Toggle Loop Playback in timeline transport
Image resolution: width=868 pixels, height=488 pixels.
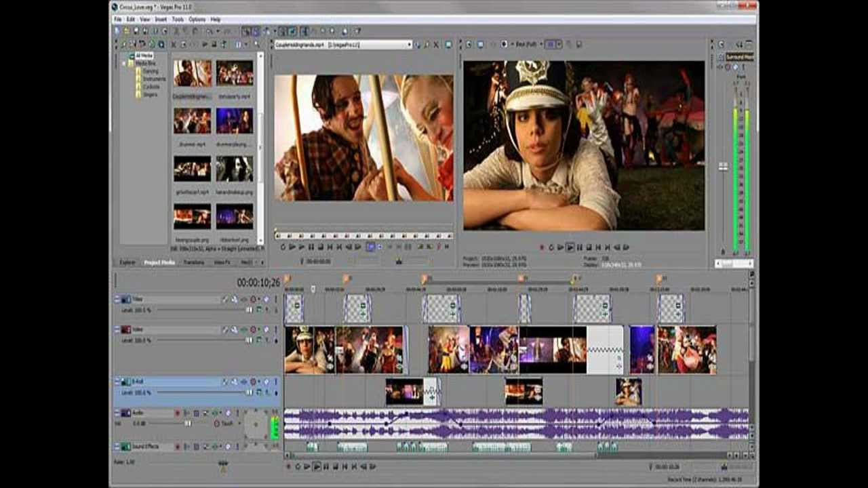tap(298, 466)
